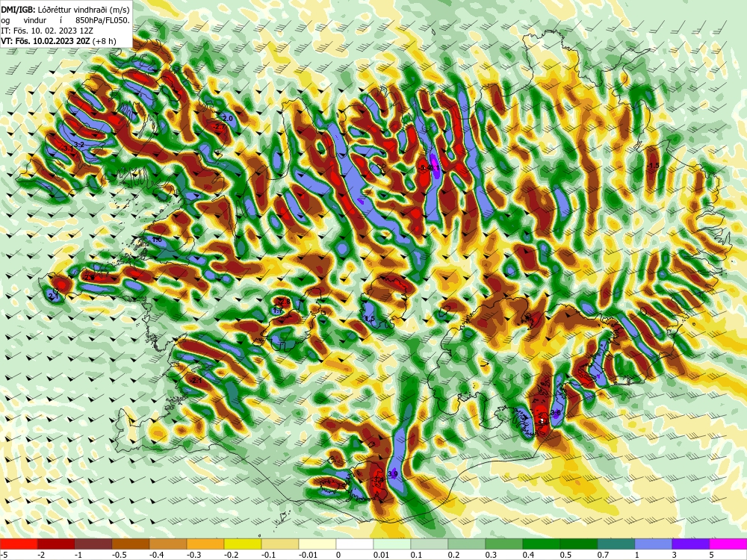Click the medium green swatch above 0.3
Viewport: 747px width, 560px height.
504,544
